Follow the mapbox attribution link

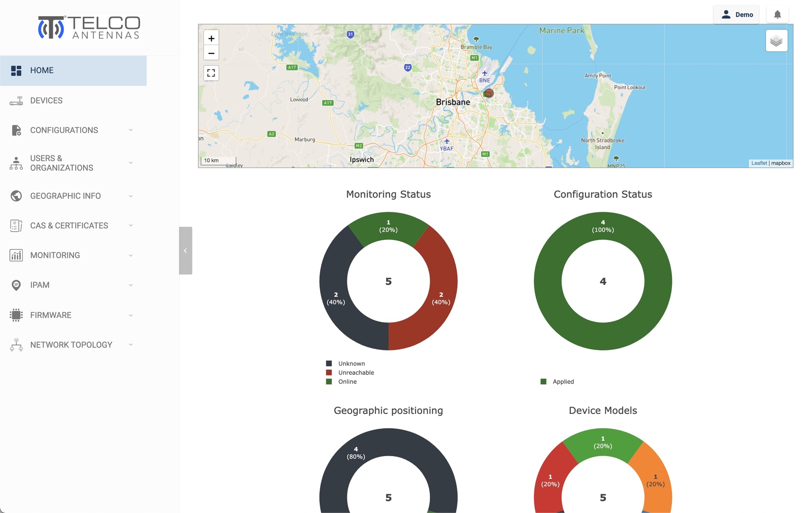[x=781, y=163]
